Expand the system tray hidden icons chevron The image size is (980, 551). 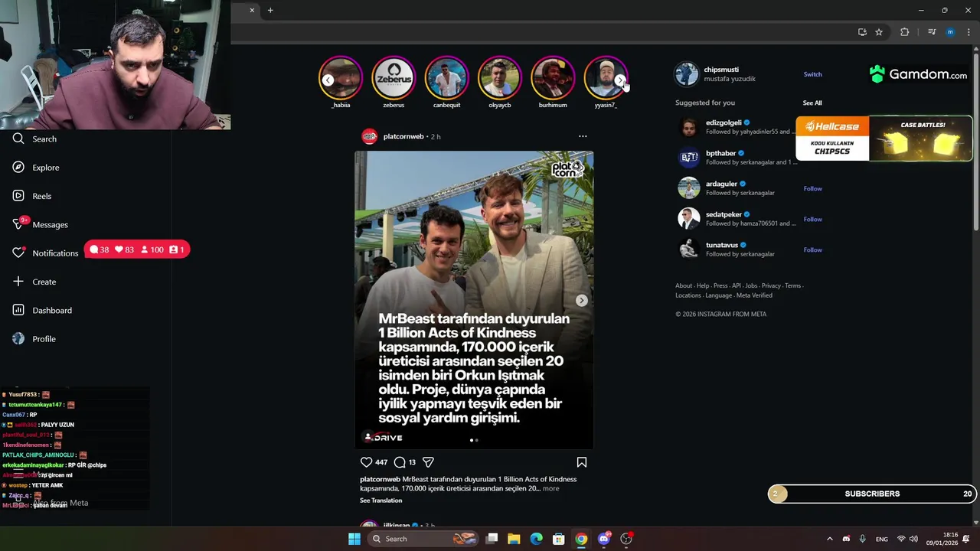click(829, 539)
